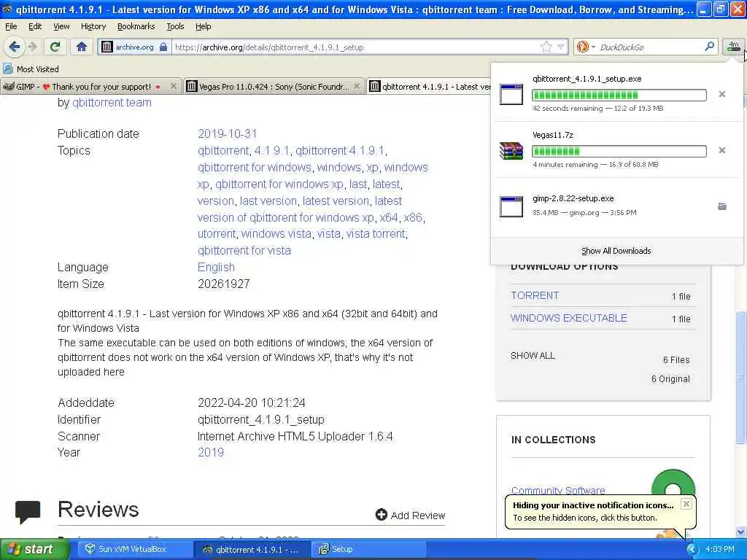Select identifier text qbittorrent_4.1.9.1_setup

(x=260, y=419)
